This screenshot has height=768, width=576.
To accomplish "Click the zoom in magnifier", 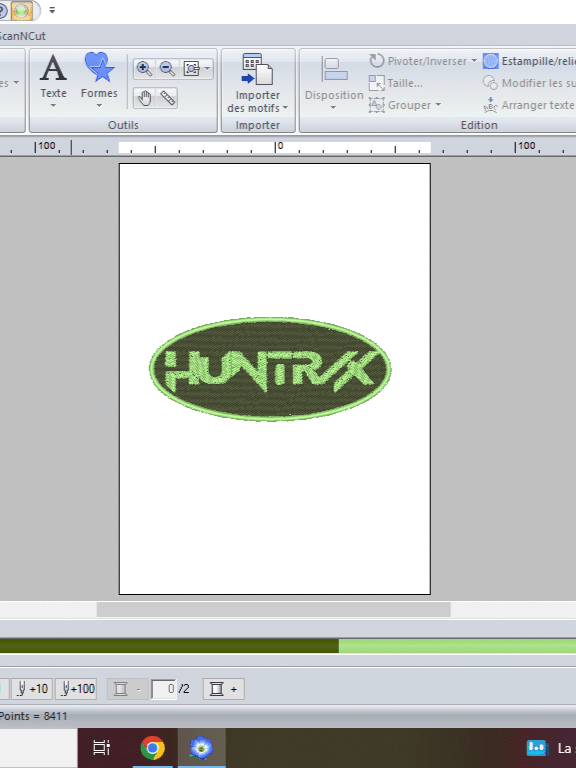I will 144,69.
